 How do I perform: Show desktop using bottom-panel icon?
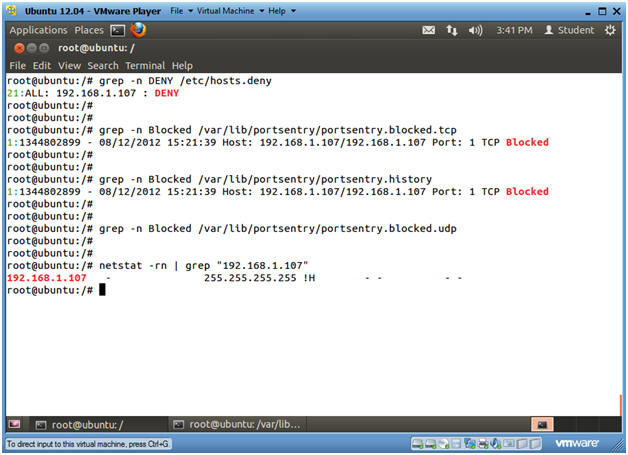[x=14, y=424]
